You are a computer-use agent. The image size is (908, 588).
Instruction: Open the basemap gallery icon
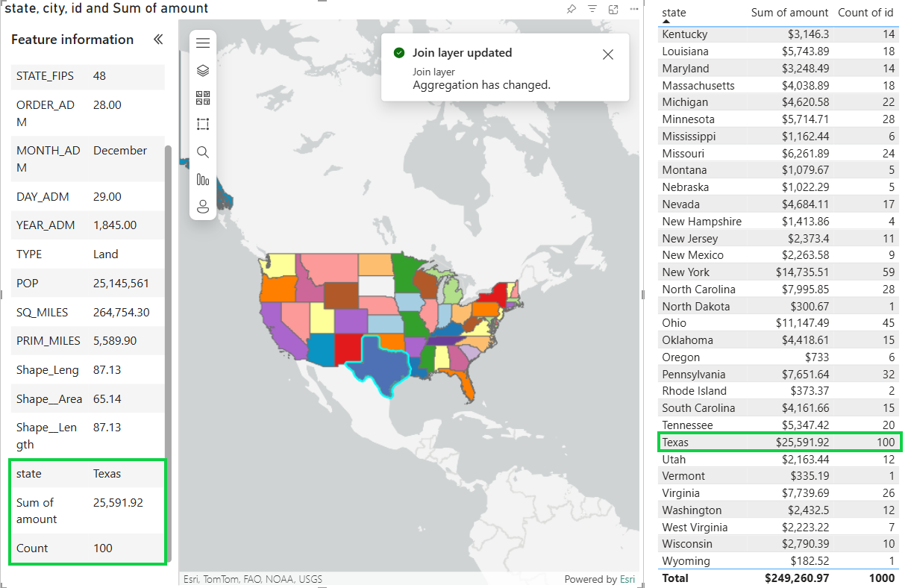(202, 97)
